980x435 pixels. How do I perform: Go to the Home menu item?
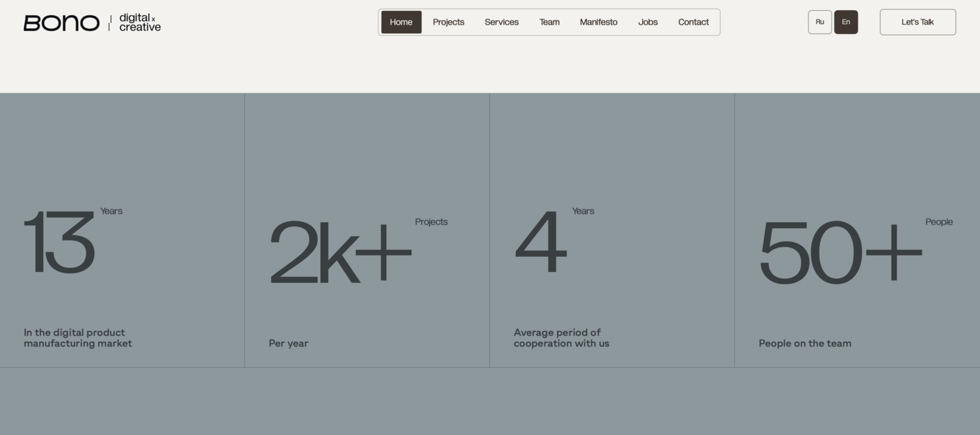401,22
